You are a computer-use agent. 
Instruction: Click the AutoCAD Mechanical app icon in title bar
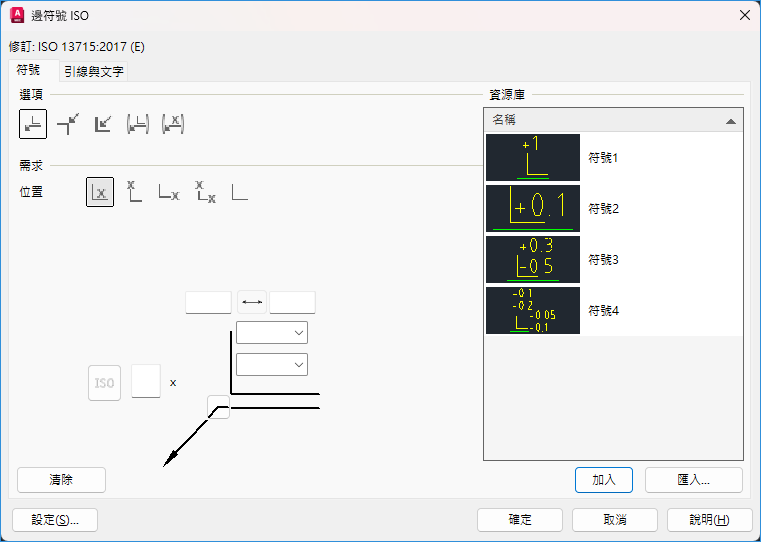click(x=17, y=16)
